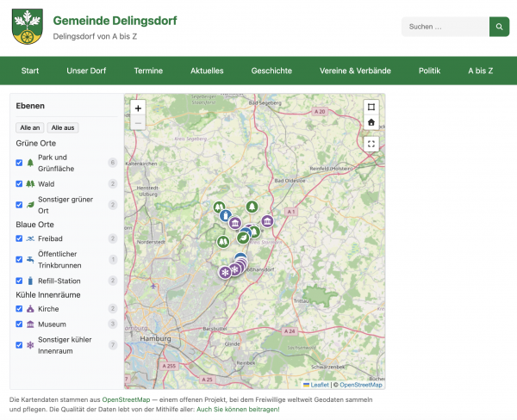This screenshot has width=517, height=420.
Task: Click the Gemeinde Delingsdorf coat of arms logo
Action: 28,27
